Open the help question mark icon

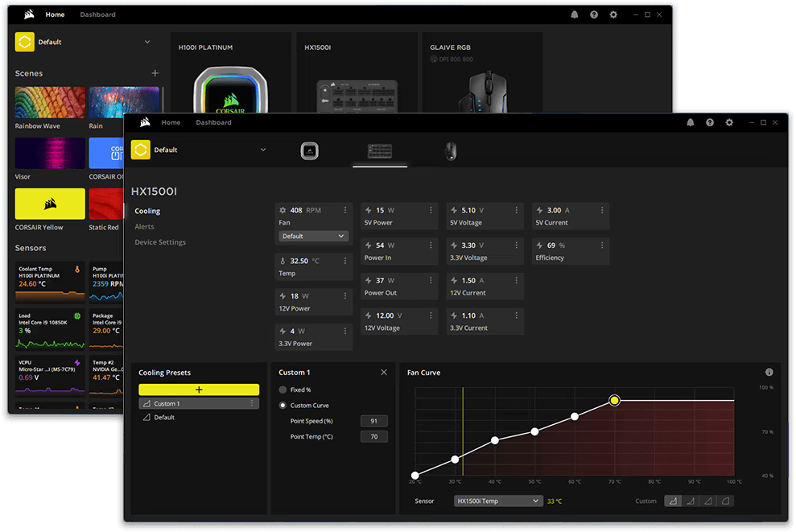(x=710, y=123)
